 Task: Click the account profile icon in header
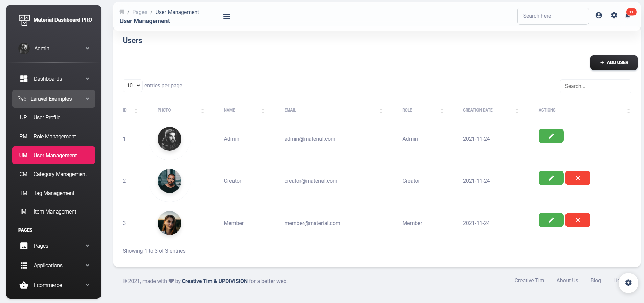599,15
